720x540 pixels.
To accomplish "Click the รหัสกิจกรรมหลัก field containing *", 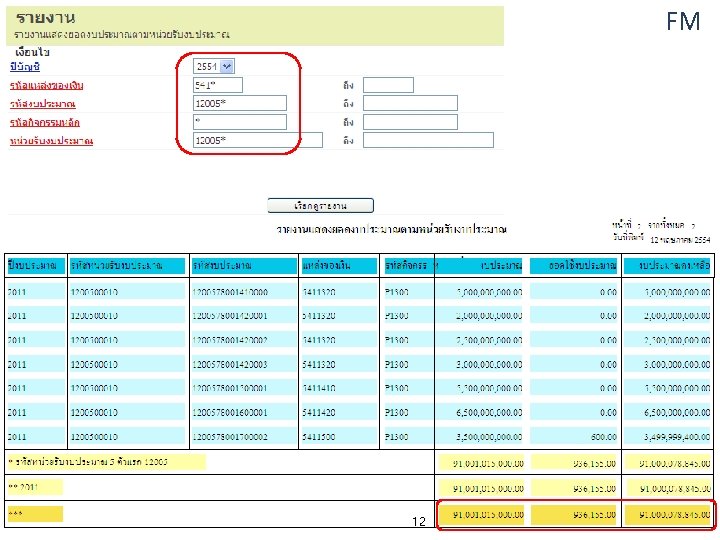I will tap(240, 122).
